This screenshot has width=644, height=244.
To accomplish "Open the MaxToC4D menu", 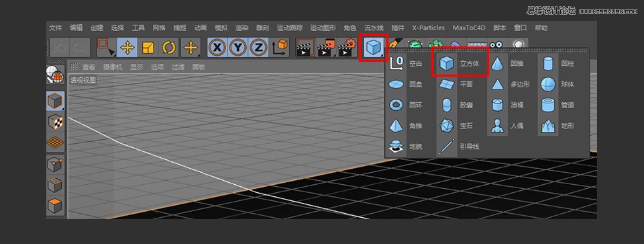I will point(469,28).
